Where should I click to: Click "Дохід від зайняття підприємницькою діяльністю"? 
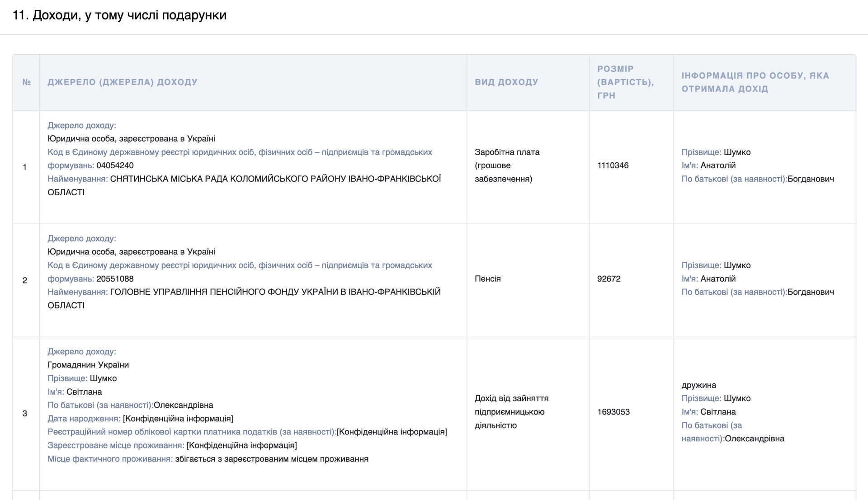(x=512, y=412)
